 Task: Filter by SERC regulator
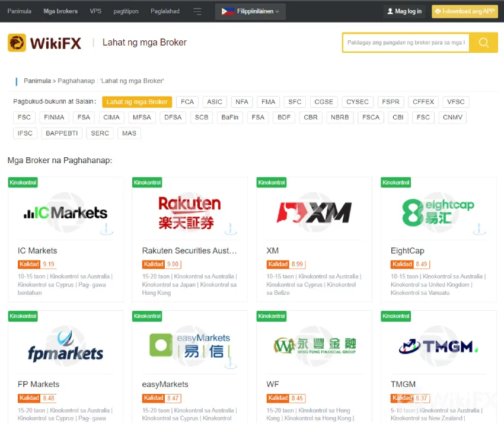pyautogui.click(x=100, y=133)
